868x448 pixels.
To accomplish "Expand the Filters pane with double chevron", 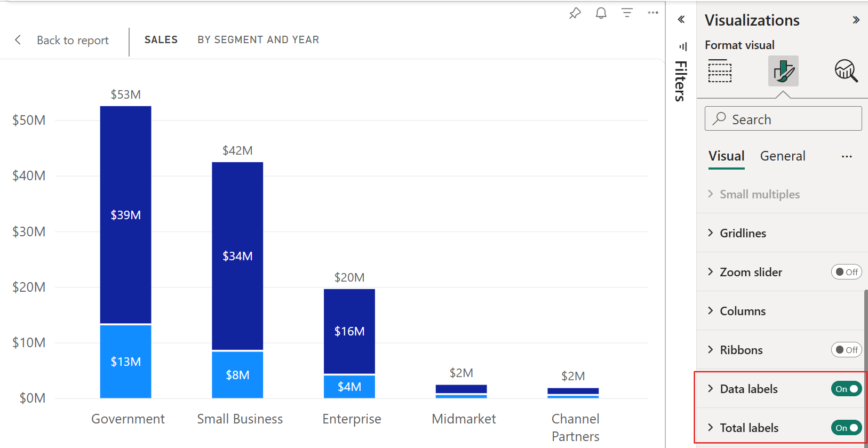I will [681, 20].
